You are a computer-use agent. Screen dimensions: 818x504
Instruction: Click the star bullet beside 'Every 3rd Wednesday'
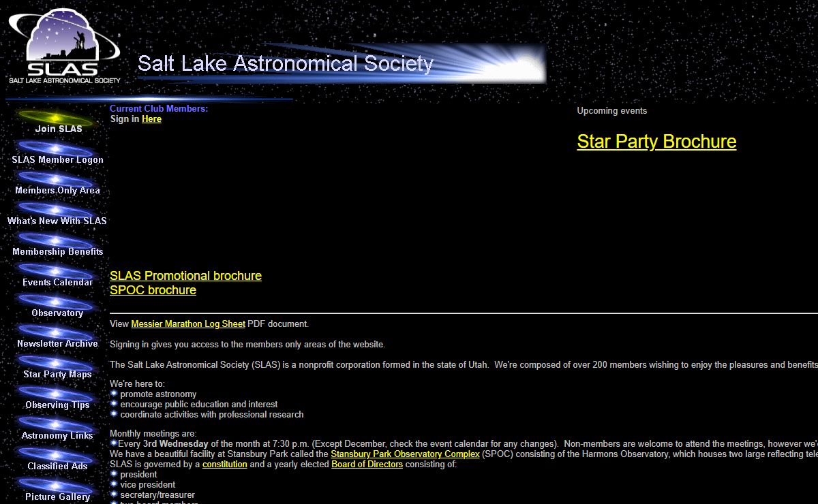click(114, 443)
